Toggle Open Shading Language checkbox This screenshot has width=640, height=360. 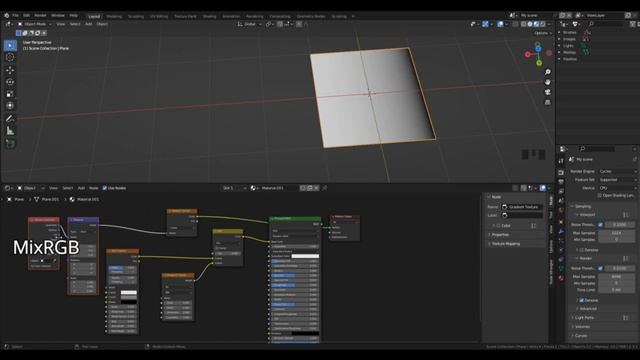point(599,196)
